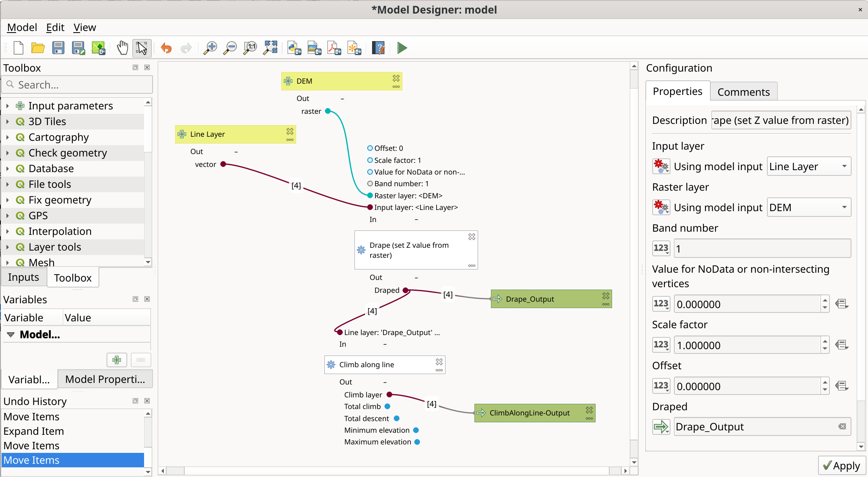868x477 pixels.
Task: Open the Edit menu
Action: (x=55, y=27)
